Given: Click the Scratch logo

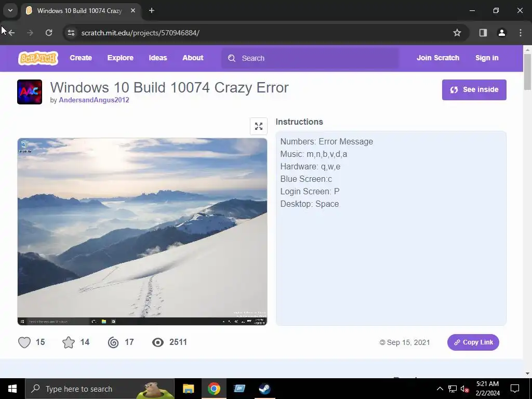Looking at the screenshot, I should [38, 58].
